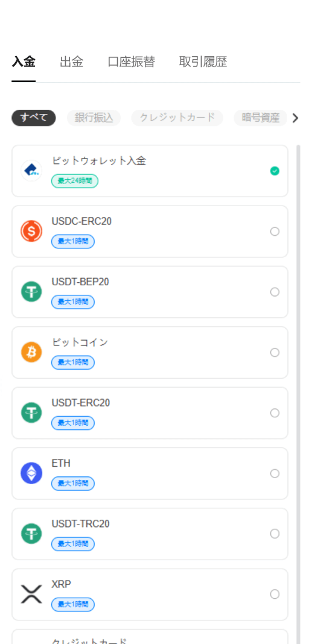Click the orange Bitcoin icon

coord(31,352)
